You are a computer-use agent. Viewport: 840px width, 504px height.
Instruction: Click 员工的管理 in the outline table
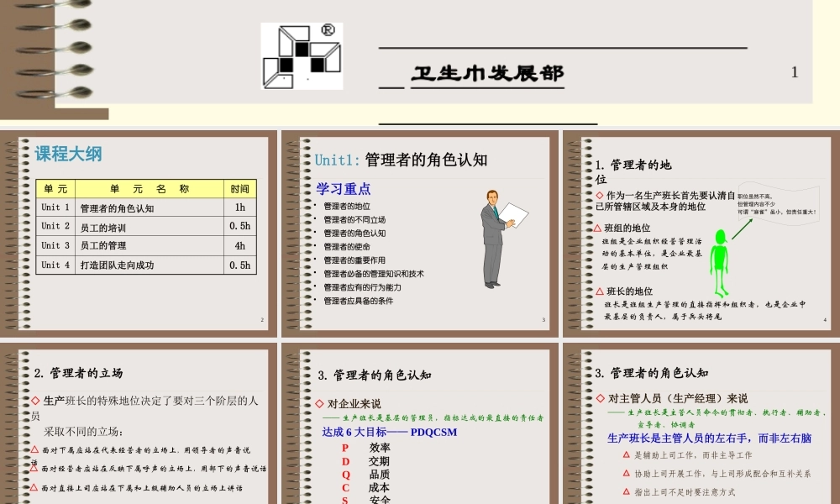[x=102, y=246]
